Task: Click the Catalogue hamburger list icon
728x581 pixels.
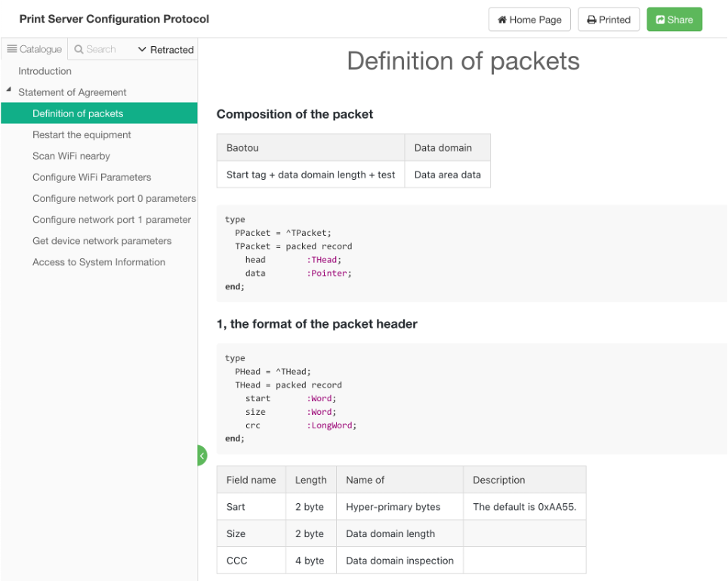Action: [x=12, y=50]
